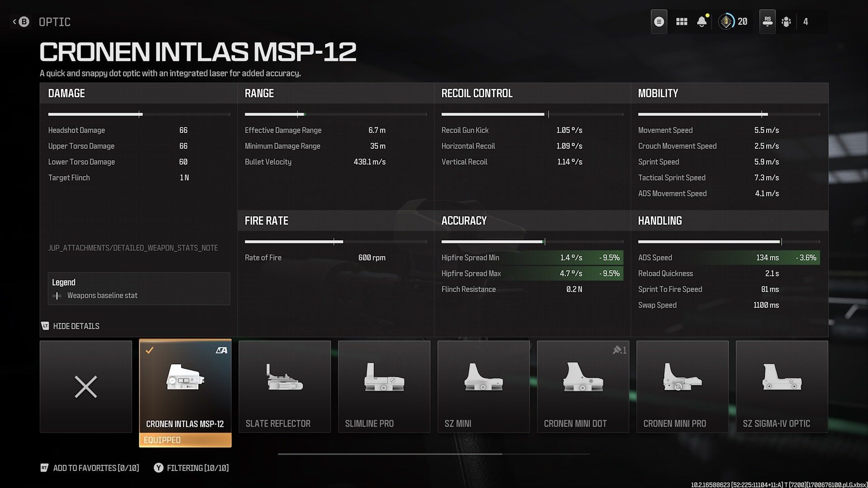Image resolution: width=868 pixels, height=488 pixels.
Task: Select the Slimline Pro optic
Action: (384, 387)
